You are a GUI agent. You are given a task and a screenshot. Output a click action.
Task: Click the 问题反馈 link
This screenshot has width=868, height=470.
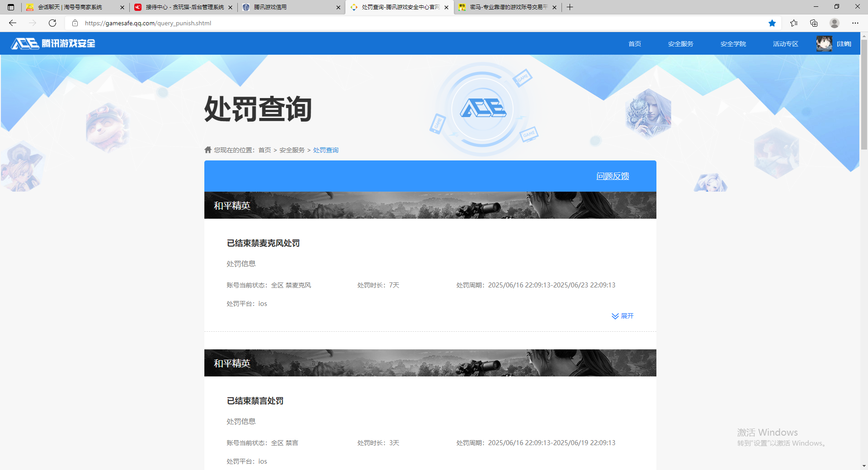coord(613,176)
